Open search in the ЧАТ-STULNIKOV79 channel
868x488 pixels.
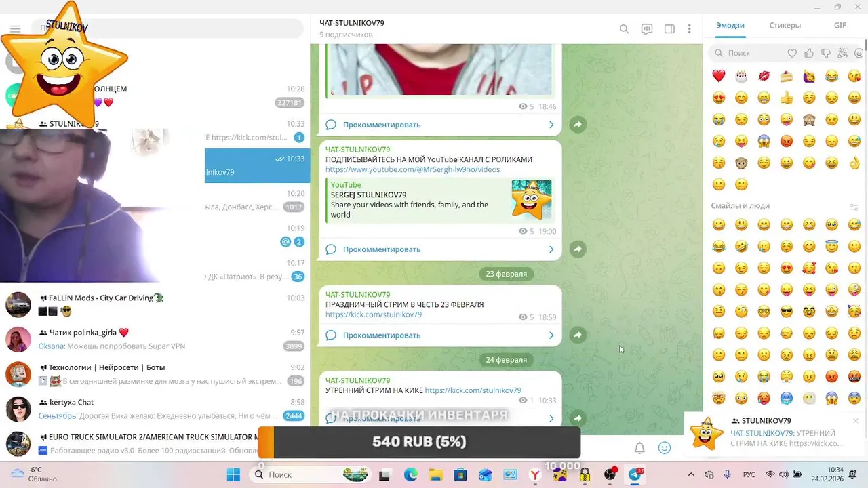(624, 29)
